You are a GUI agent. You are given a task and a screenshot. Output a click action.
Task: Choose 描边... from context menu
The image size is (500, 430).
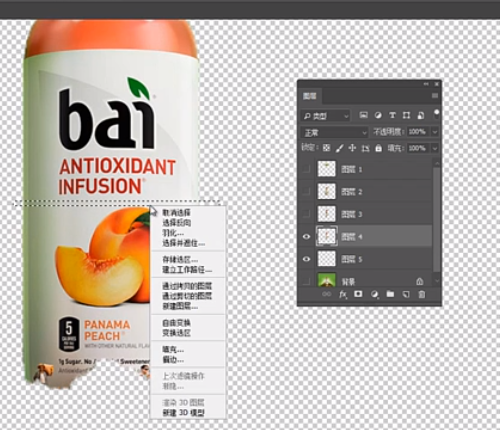pos(173,360)
